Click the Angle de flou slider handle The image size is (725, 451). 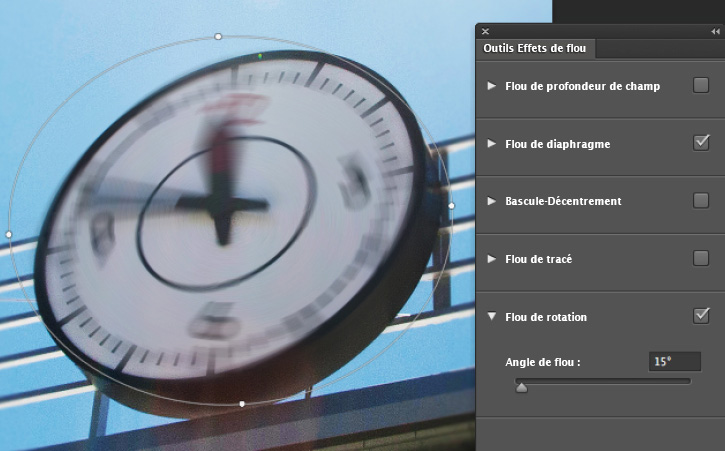[522, 387]
